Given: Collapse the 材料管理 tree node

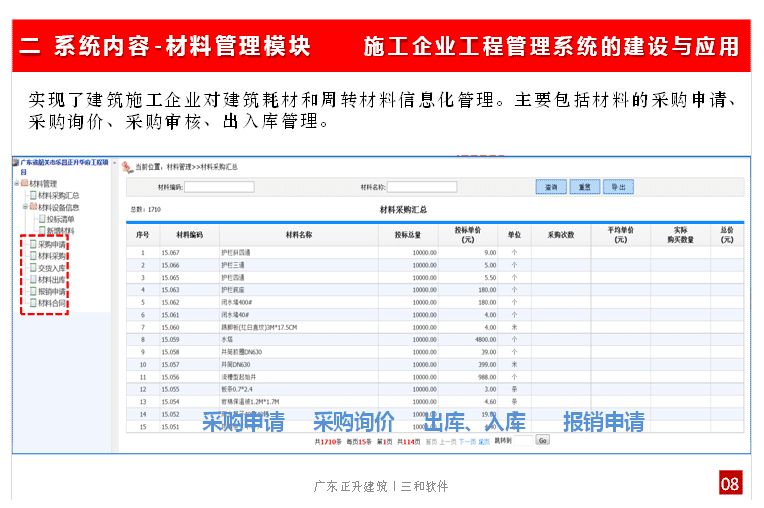Looking at the screenshot, I should [x=17, y=183].
